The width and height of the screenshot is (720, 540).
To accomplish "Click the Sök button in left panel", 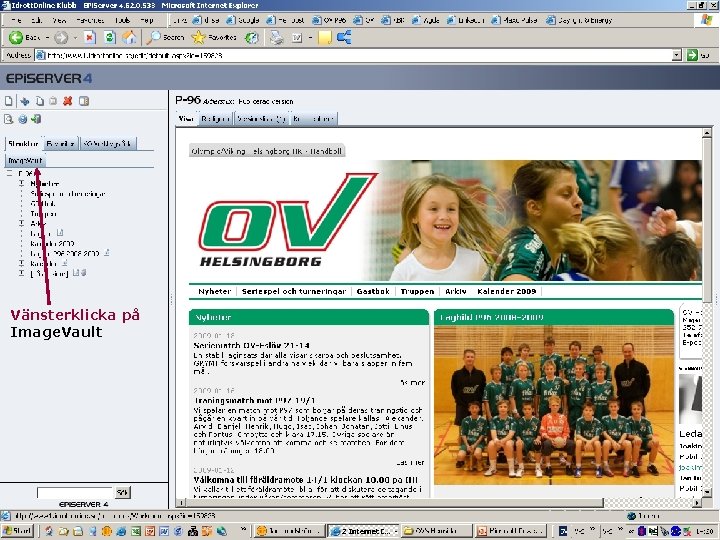I will point(122,493).
